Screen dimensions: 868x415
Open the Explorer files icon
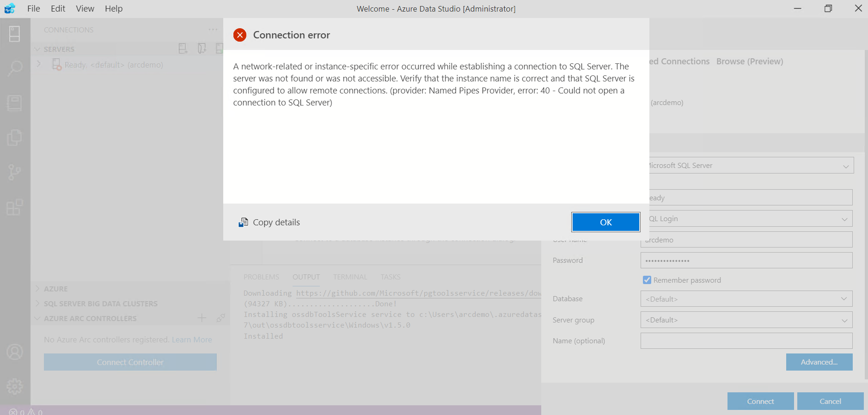click(15, 137)
